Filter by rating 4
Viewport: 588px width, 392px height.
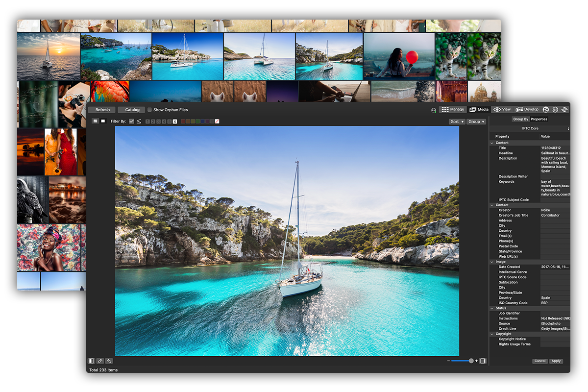[x=164, y=122]
